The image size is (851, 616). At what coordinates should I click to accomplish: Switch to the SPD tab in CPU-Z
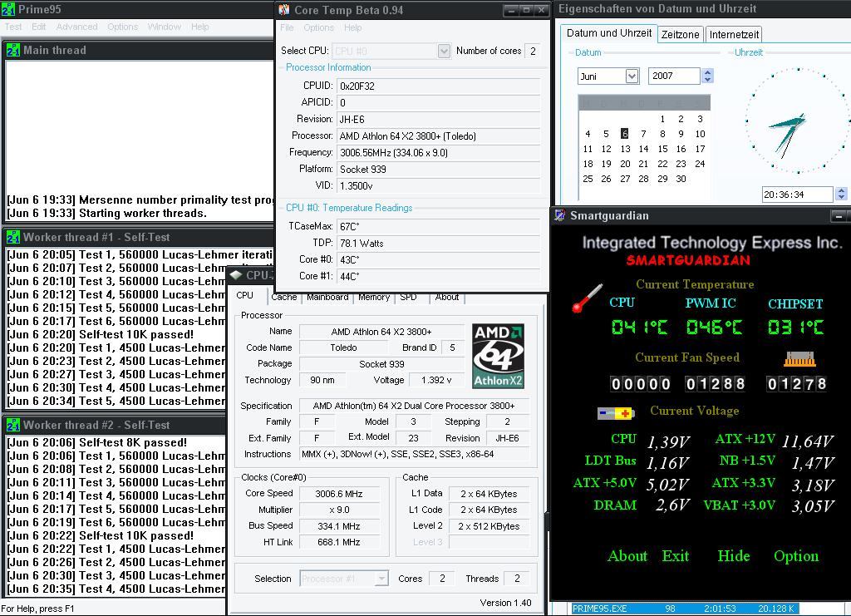[408, 298]
